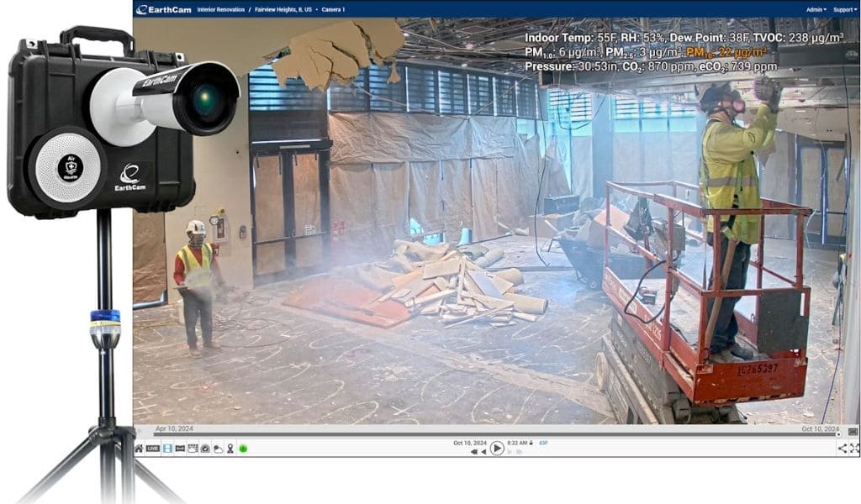Click the Home icon in bottom toolbar
The width and height of the screenshot is (861, 504).
[139, 449]
